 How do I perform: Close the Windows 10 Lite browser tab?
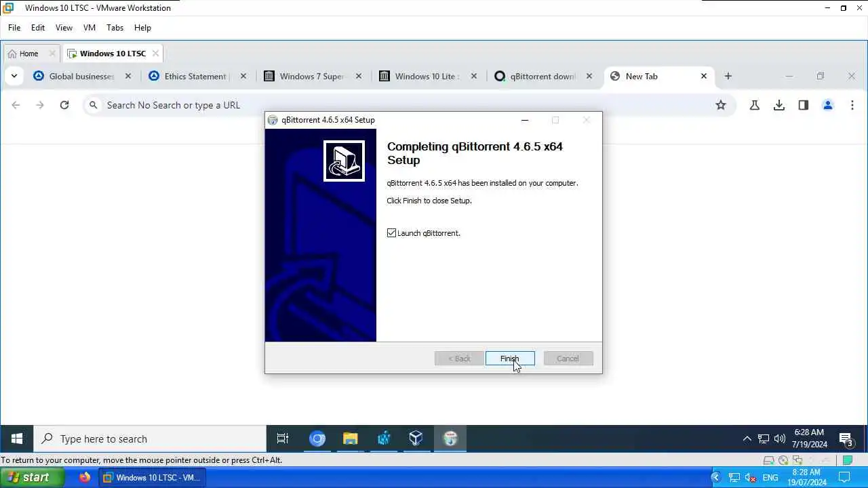click(x=474, y=76)
